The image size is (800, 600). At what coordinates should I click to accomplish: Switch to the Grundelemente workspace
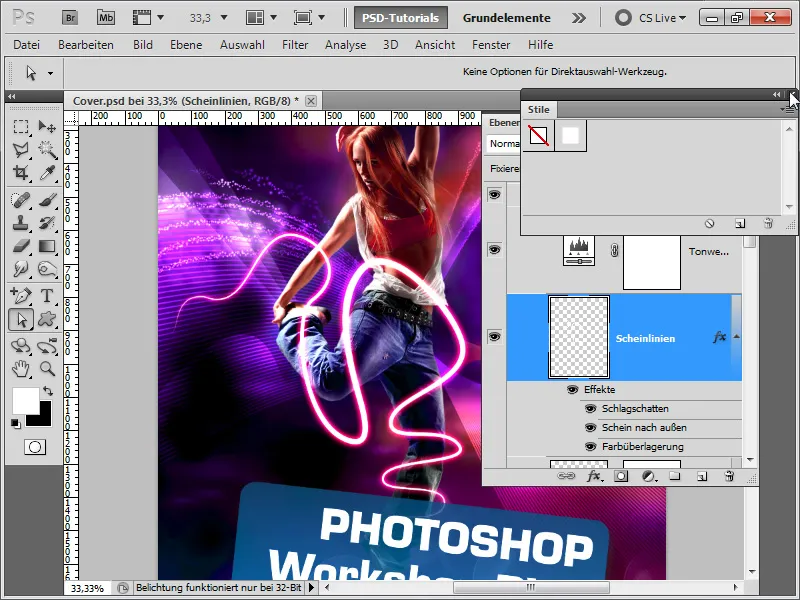click(x=507, y=18)
